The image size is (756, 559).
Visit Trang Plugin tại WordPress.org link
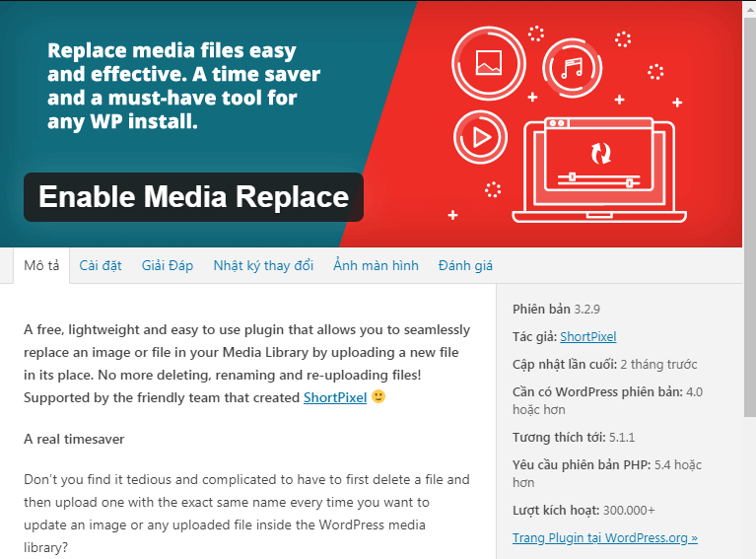[604, 537]
